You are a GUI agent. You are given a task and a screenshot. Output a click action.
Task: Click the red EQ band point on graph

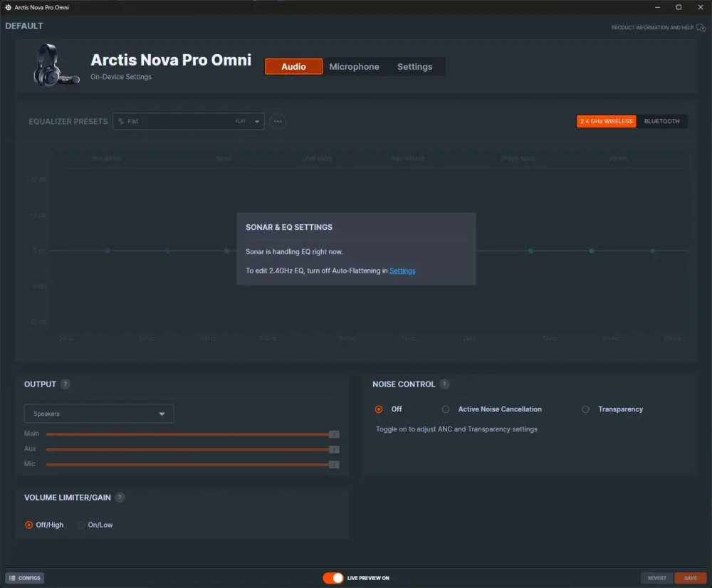click(226, 251)
